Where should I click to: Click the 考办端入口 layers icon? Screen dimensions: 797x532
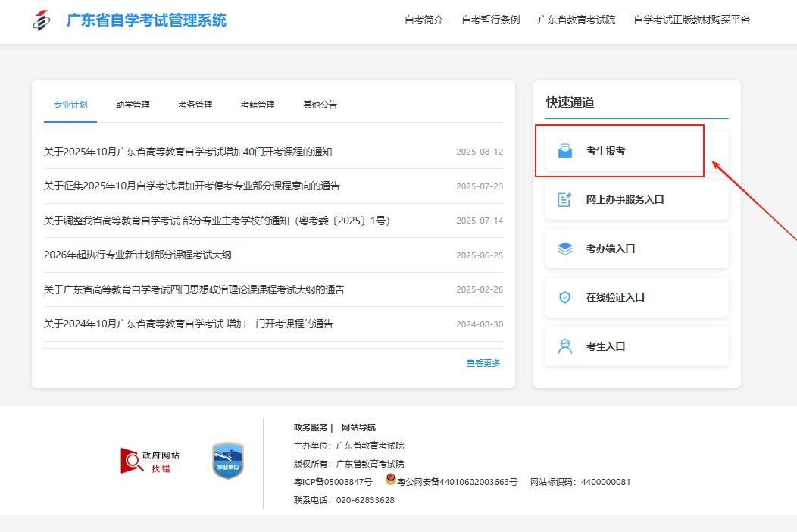[565, 249]
